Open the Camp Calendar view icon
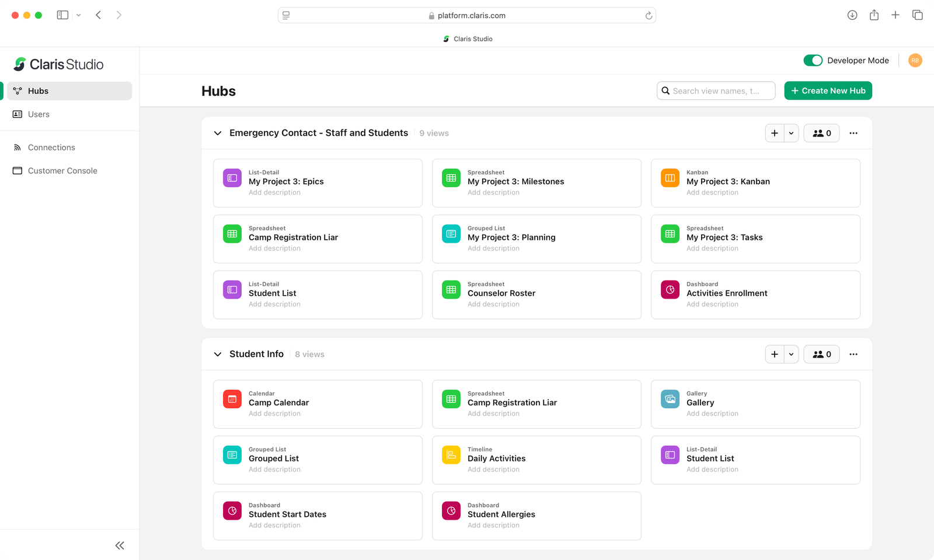Viewport: 934px width, 560px height. [232, 399]
